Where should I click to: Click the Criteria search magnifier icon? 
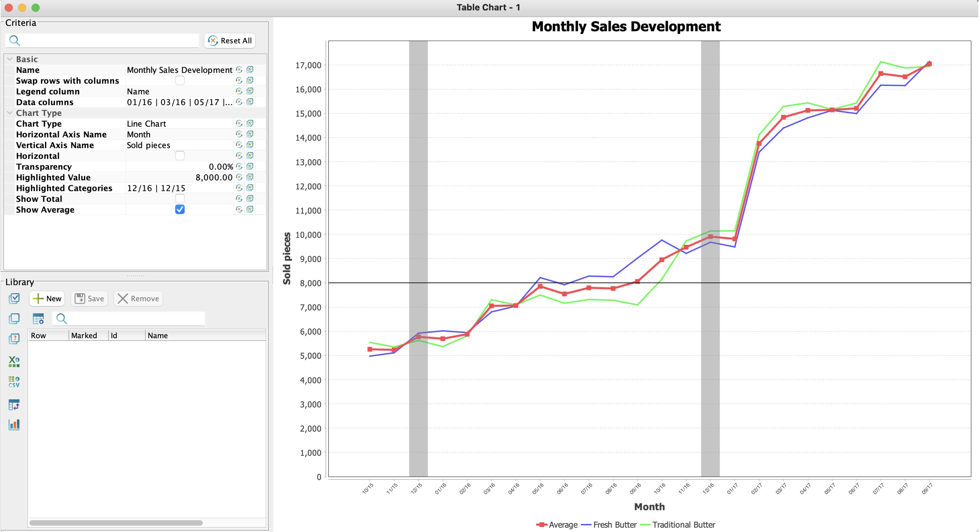point(14,40)
